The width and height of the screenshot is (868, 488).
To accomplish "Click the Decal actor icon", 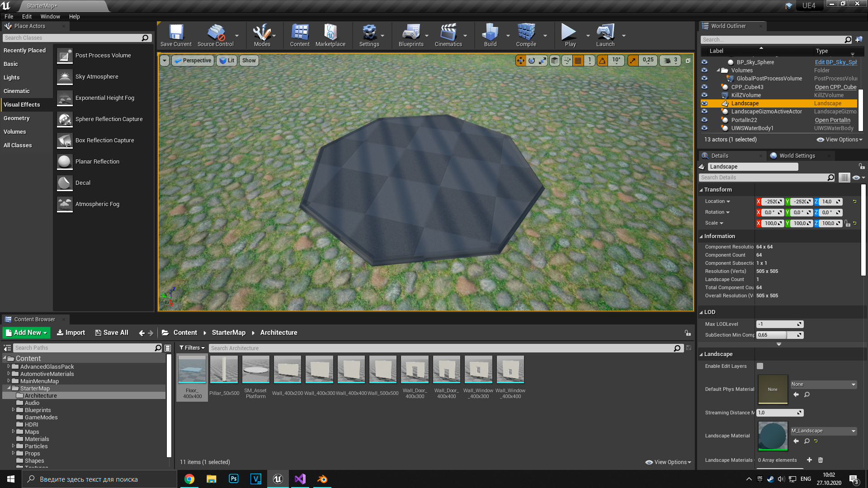I will pyautogui.click(x=65, y=183).
